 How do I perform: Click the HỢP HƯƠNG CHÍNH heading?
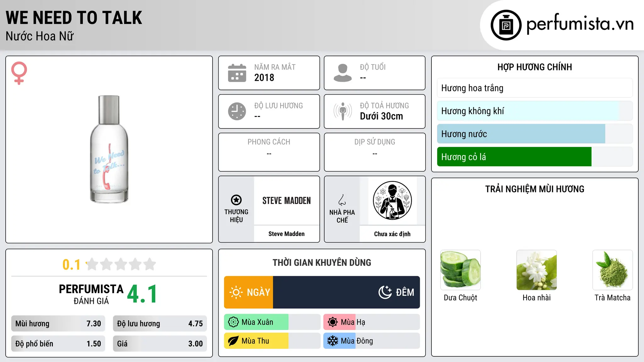pos(535,67)
